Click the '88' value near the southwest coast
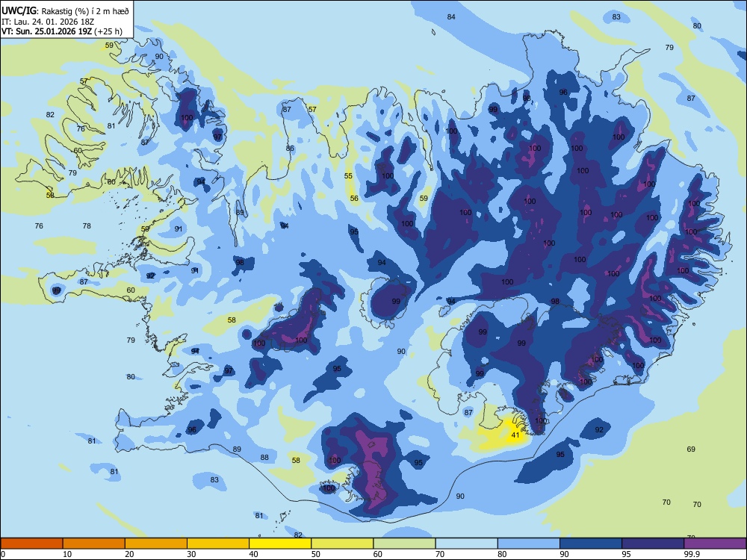The width and height of the screenshot is (747, 560). point(264,457)
